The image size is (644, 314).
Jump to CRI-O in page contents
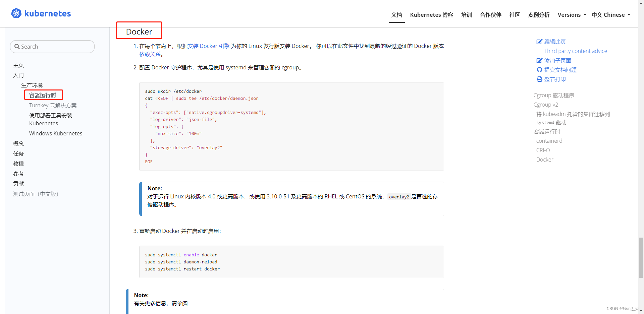pyautogui.click(x=543, y=150)
